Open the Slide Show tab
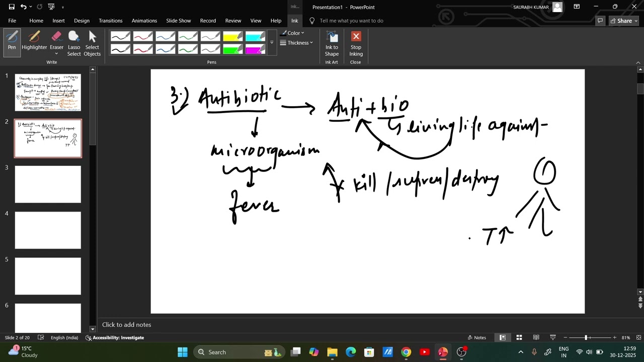Image resolution: width=644 pixels, height=362 pixels. 179,21
